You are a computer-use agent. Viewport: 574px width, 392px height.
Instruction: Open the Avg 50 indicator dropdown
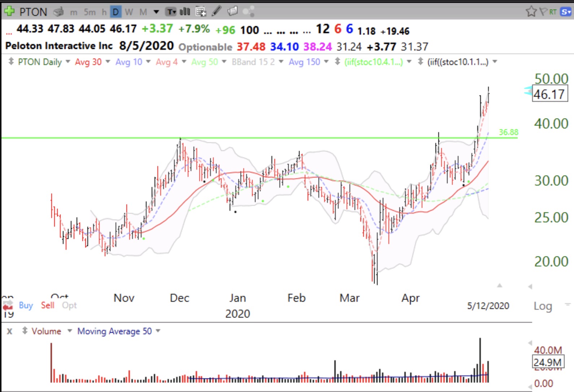click(224, 62)
